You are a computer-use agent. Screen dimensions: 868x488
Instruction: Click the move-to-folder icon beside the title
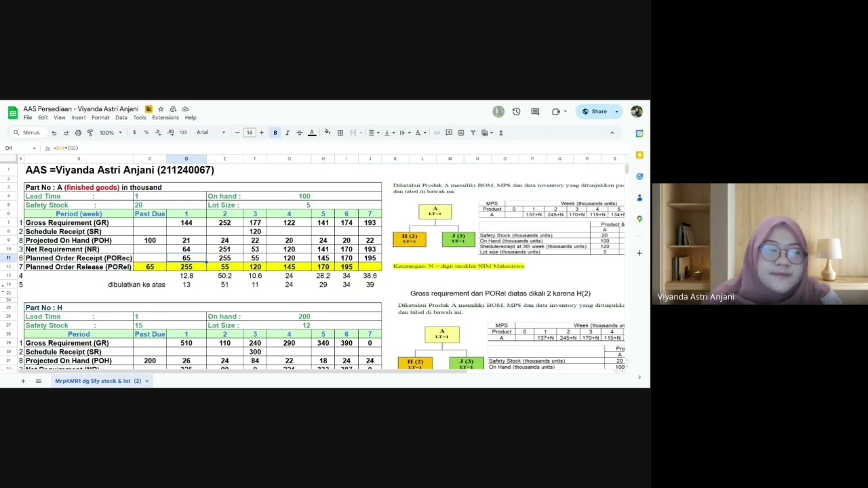coord(173,109)
